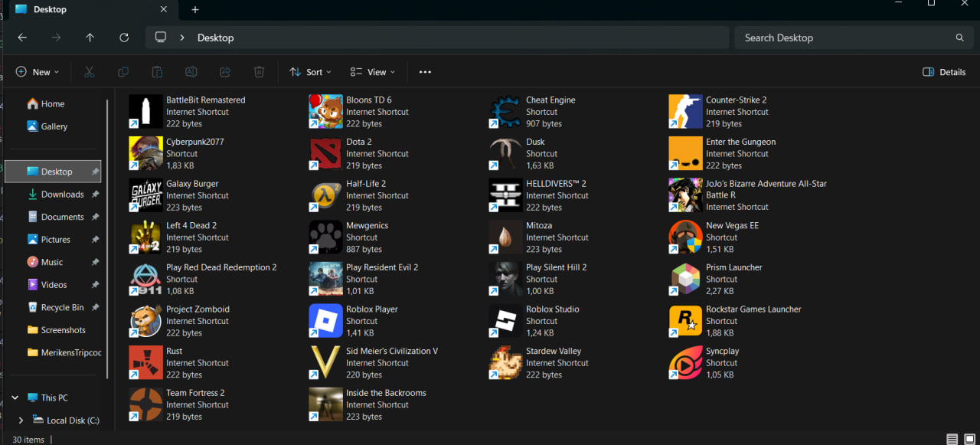Screen dimensions: 980x445
Task: Click the Copy toolbar icon
Action: coord(123,72)
